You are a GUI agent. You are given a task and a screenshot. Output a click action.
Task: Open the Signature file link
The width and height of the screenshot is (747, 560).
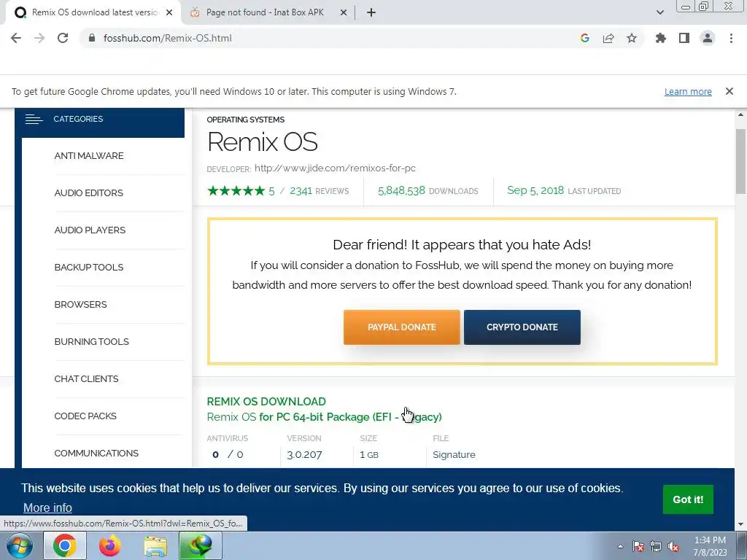pyautogui.click(x=454, y=455)
